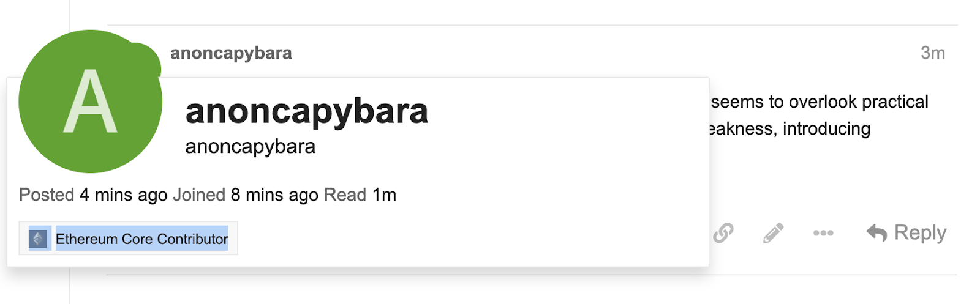Click the highlighted Ethereum Core Contributor label text

pos(142,239)
